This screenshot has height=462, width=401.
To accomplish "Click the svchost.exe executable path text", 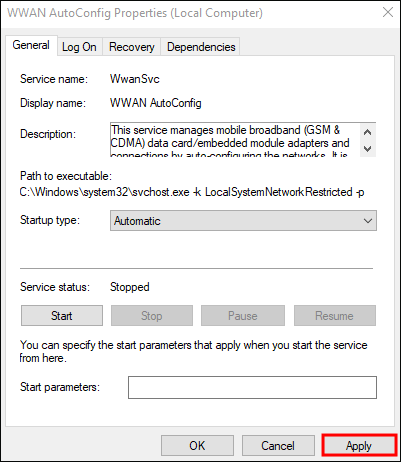I will click(x=192, y=192).
